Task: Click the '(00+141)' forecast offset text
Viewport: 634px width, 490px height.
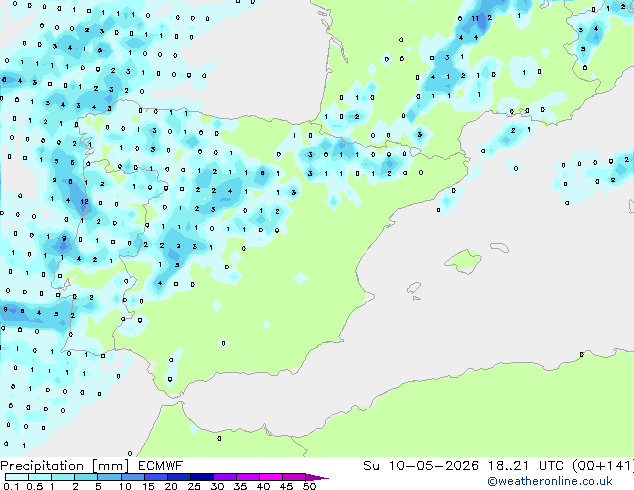Action: point(603,466)
